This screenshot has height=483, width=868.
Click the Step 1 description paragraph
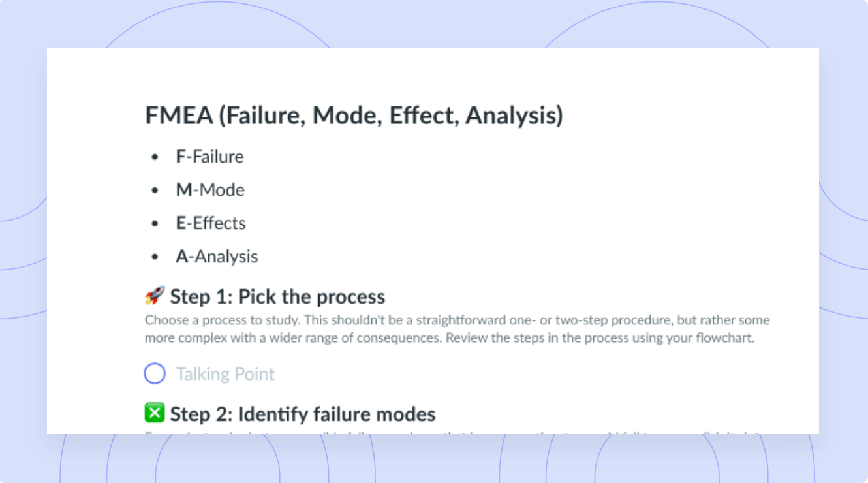pyautogui.click(x=457, y=330)
